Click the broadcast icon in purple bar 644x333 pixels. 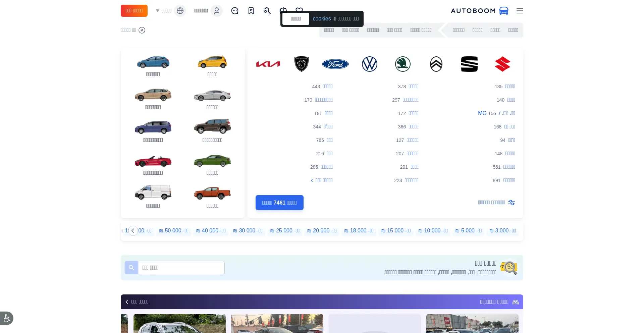pos(516,302)
